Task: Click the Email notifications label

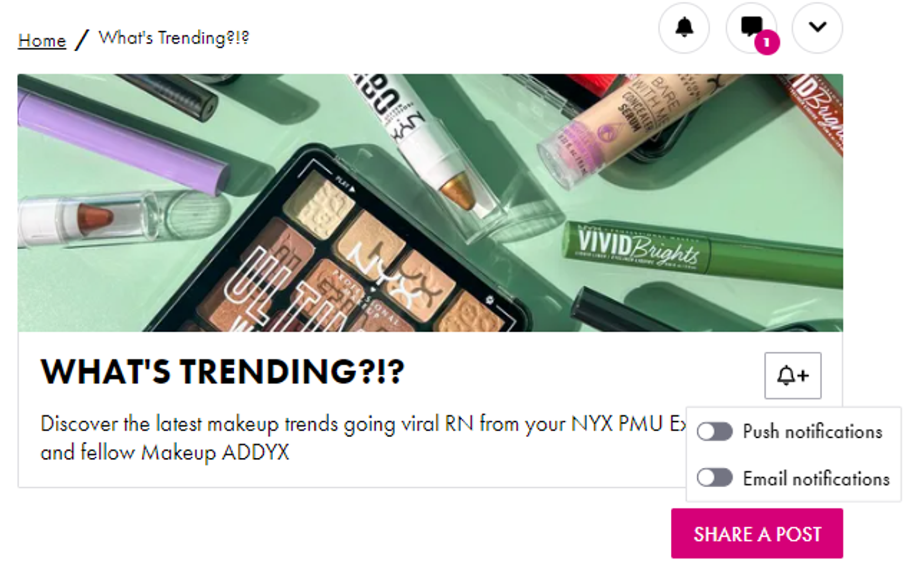Action: [816, 478]
